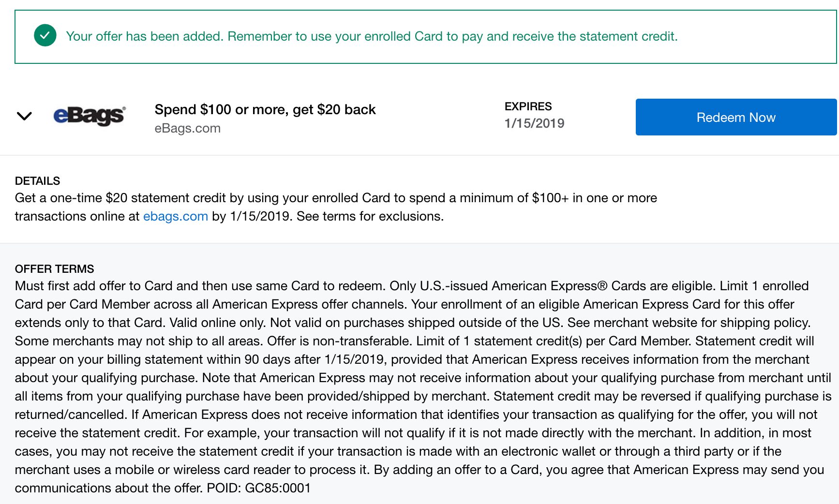This screenshot has width=839, height=504.
Task: Click 'Offer is non-transferable' in the terms
Action: click(339, 341)
